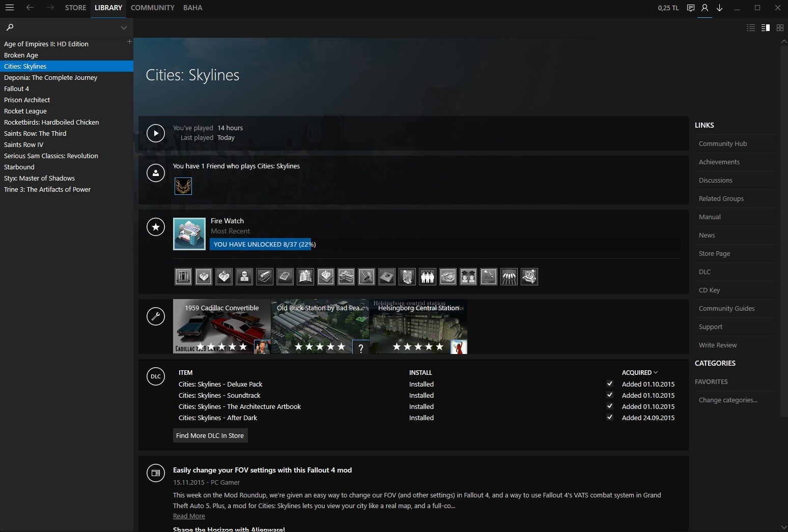Click the 0,25 TL wallet balance

tap(668, 8)
